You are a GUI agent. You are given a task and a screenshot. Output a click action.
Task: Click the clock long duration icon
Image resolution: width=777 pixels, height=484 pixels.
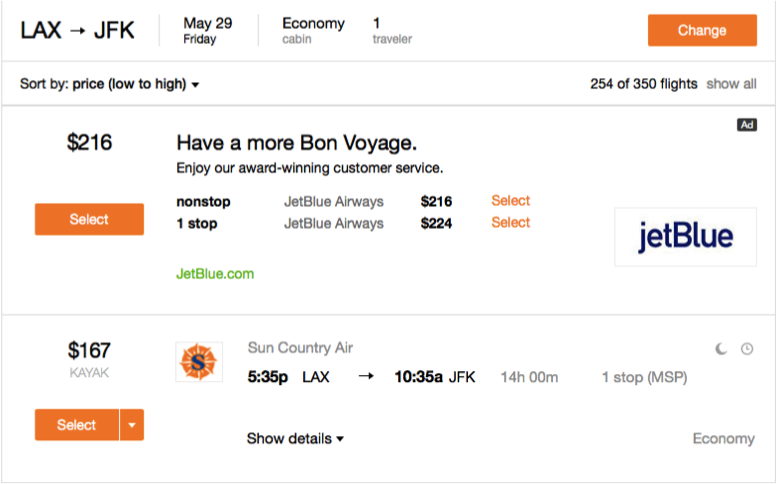(x=746, y=349)
